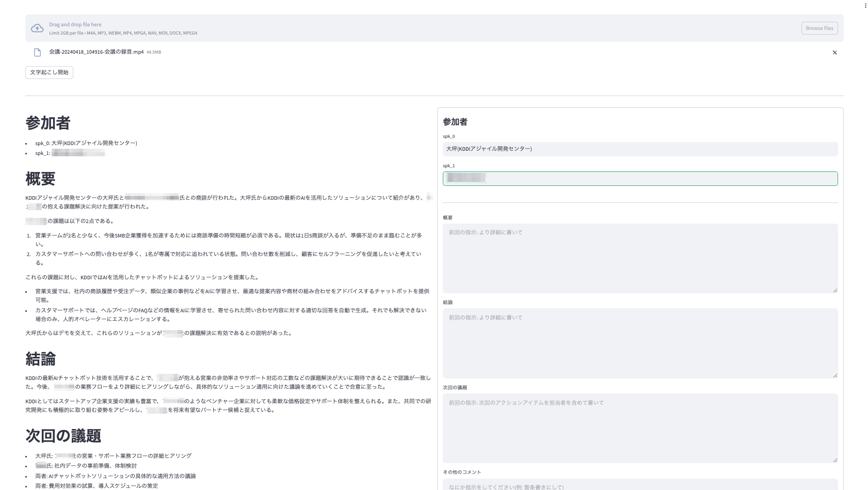Click the agenda item 両者: 費用対効果の試算
The height and width of the screenshot is (490, 868).
[97, 486]
